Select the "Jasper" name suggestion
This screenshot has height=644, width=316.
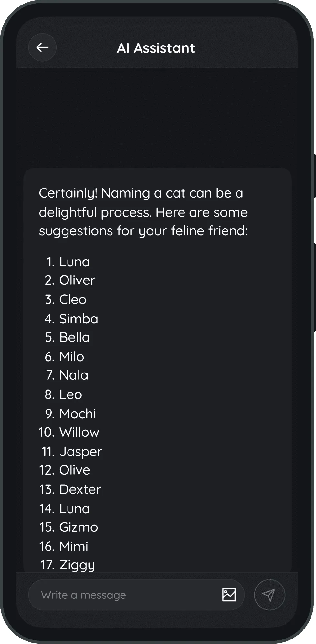click(x=80, y=452)
